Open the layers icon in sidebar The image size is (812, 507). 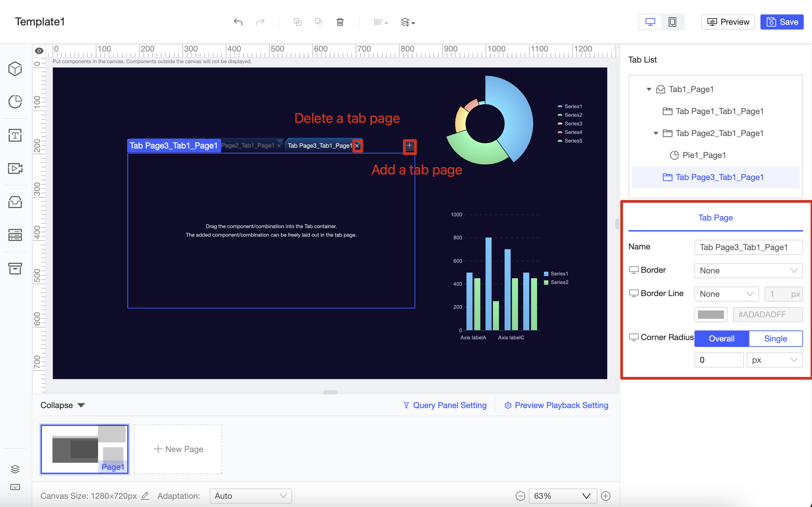pos(15,469)
